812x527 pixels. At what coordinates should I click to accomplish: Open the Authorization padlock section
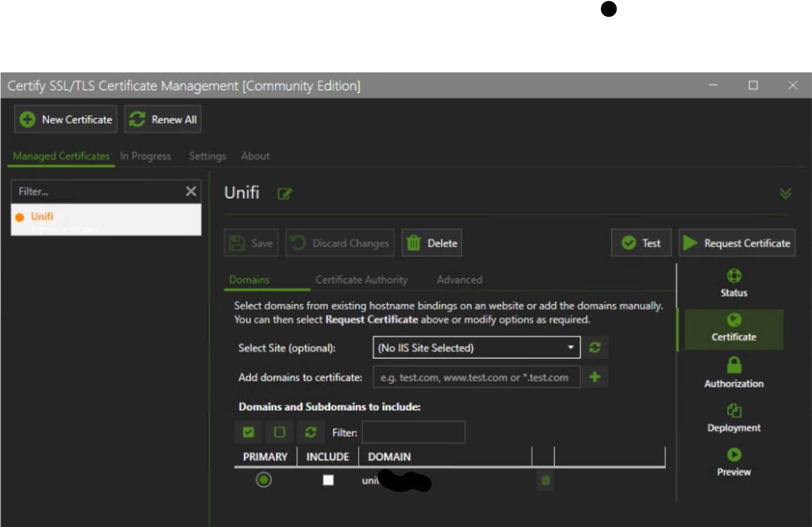point(733,373)
